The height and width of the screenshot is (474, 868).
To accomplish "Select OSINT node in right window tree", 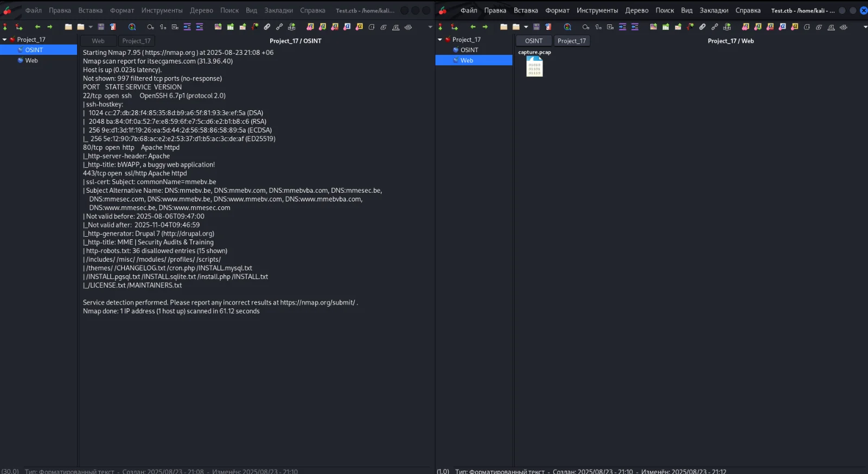I will click(469, 50).
